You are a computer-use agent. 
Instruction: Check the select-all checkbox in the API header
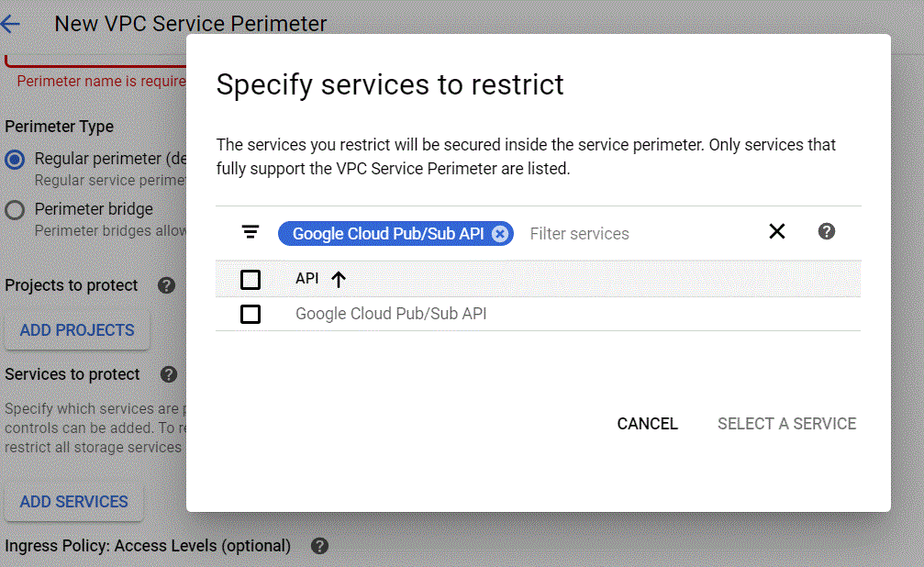[250, 280]
